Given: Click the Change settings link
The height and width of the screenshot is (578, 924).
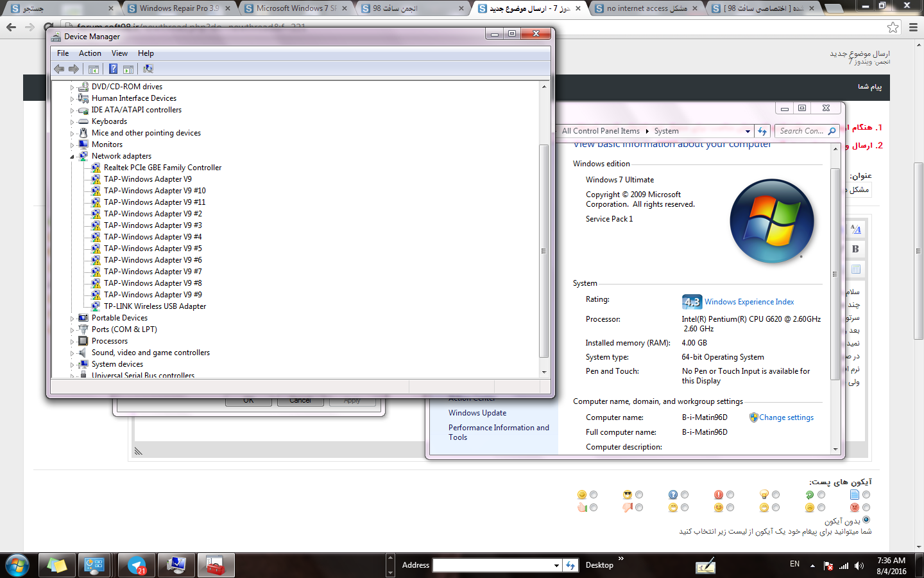Looking at the screenshot, I should click(x=786, y=417).
